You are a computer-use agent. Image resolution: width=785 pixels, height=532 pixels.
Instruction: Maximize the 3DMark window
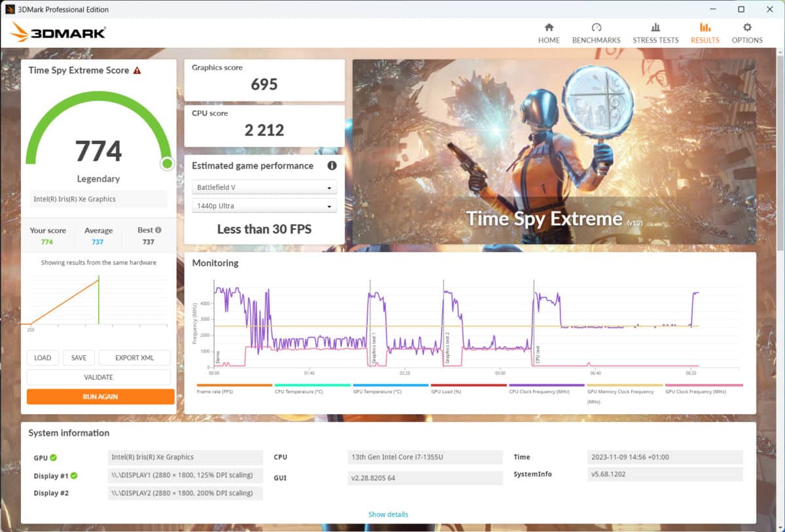click(x=741, y=9)
